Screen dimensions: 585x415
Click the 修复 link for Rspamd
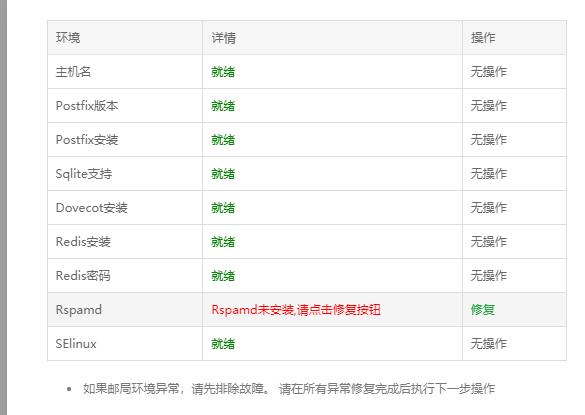(x=483, y=309)
